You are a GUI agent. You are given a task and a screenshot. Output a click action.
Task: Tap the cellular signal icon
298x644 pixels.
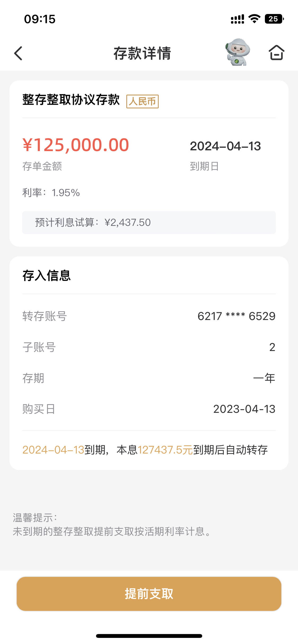(x=237, y=19)
